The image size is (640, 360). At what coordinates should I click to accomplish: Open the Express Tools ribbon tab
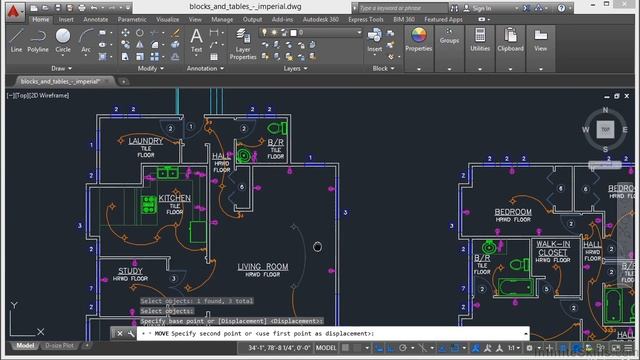coord(366,19)
